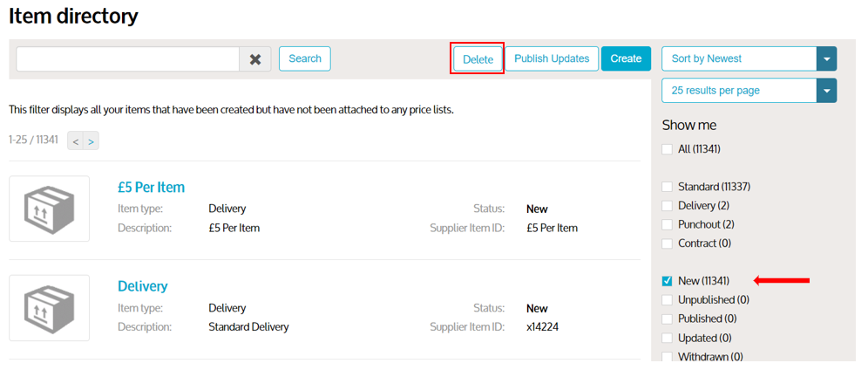Create a new item
This screenshot has width=868, height=370.
click(626, 58)
